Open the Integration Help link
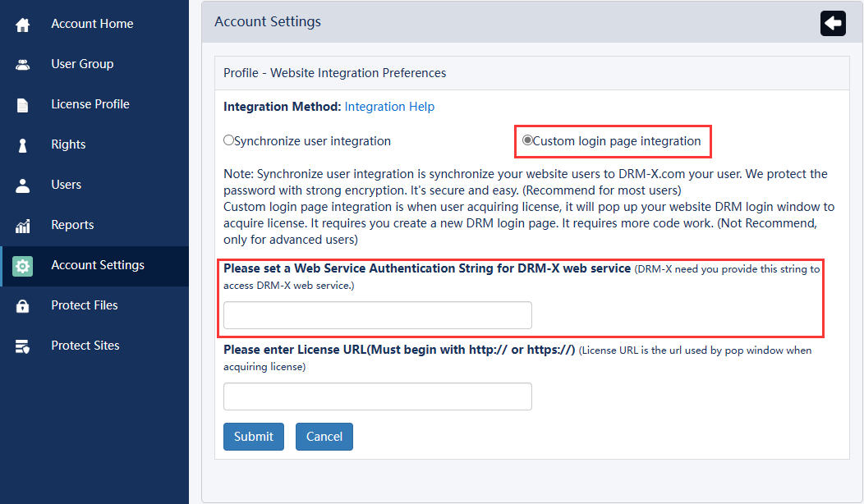 click(x=389, y=107)
